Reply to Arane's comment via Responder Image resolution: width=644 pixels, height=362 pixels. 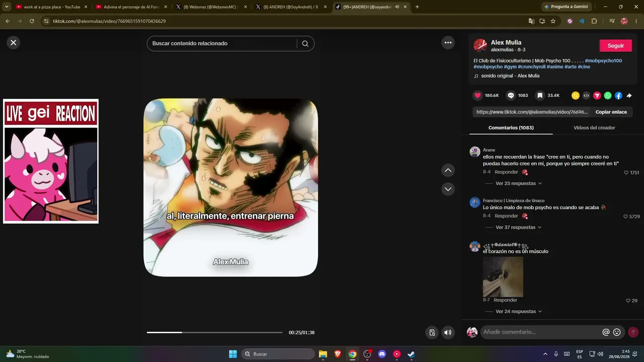pos(506,172)
